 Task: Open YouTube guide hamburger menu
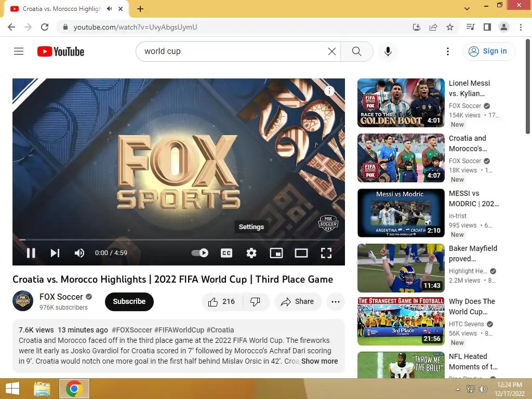[19, 51]
